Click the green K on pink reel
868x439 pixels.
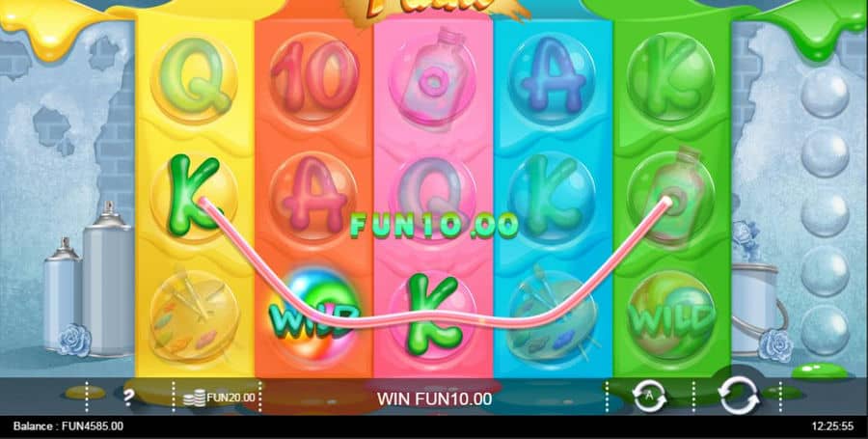click(433, 314)
